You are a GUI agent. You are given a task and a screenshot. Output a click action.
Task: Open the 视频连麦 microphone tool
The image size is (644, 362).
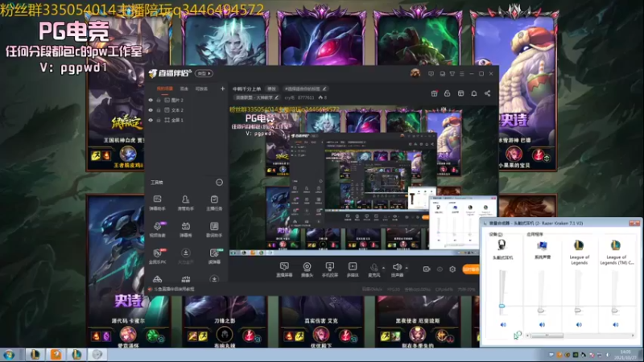157,229
